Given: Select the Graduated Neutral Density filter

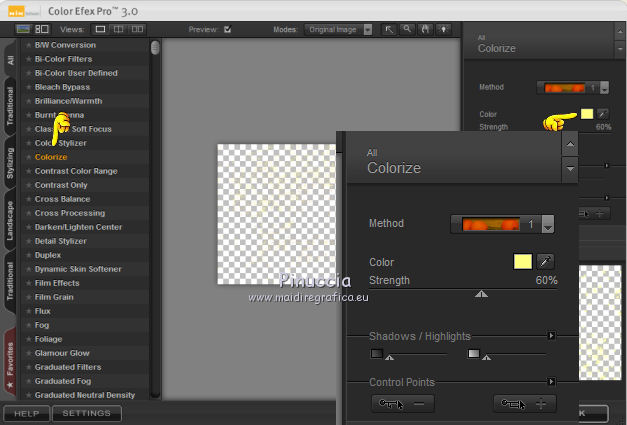Looking at the screenshot, I should coord(85,395).
